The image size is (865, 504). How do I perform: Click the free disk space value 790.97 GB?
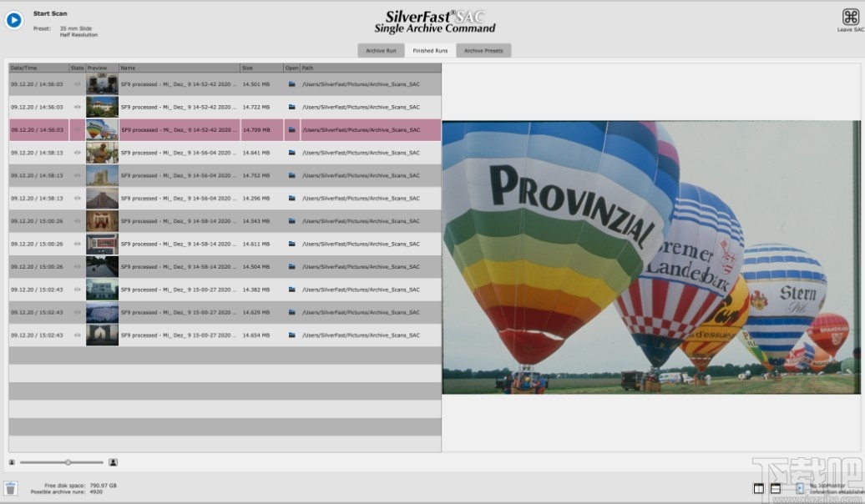(x=104, y=486)
